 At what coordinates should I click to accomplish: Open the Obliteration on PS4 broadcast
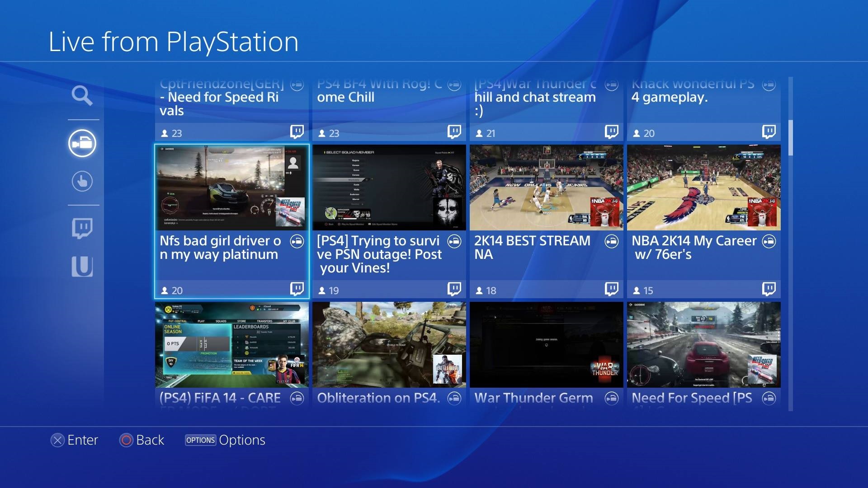389,345
